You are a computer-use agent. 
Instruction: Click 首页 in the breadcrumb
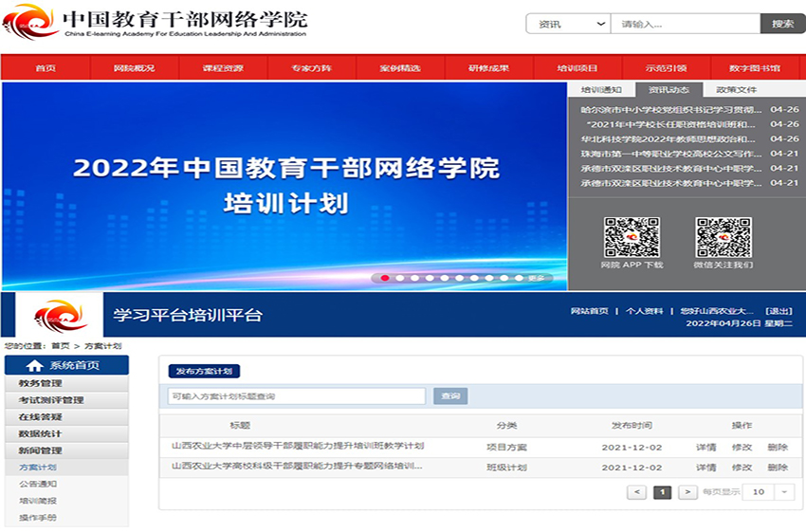pyautogui.click(x=61, y=346)
